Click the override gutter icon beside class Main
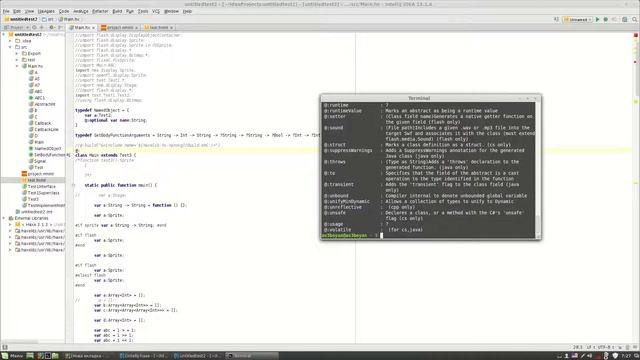The image size is (640, 360). tap(68, 155)
